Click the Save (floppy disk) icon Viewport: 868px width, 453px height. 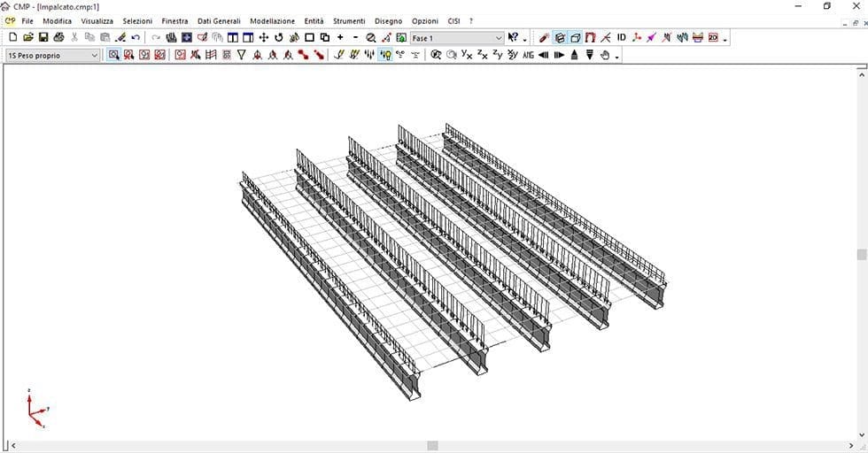pyautogui.click(x=43, y=38)
